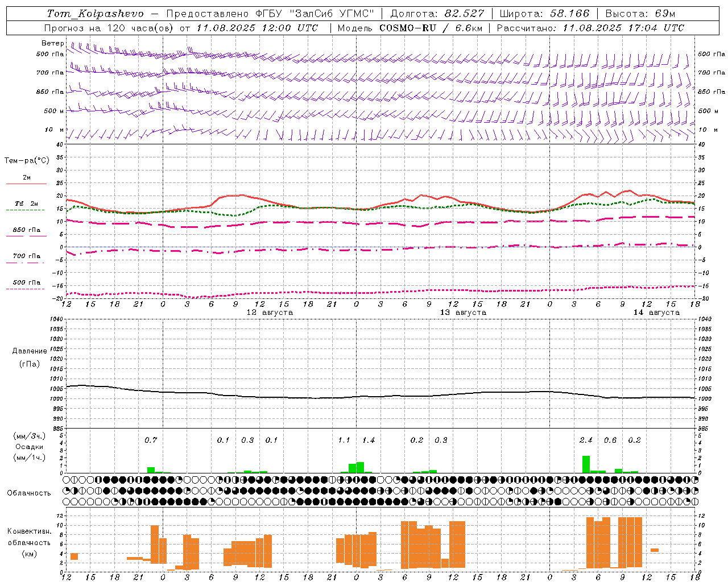Click the Облачность panel label
The image size is (728, 582).
click(29, 493)
